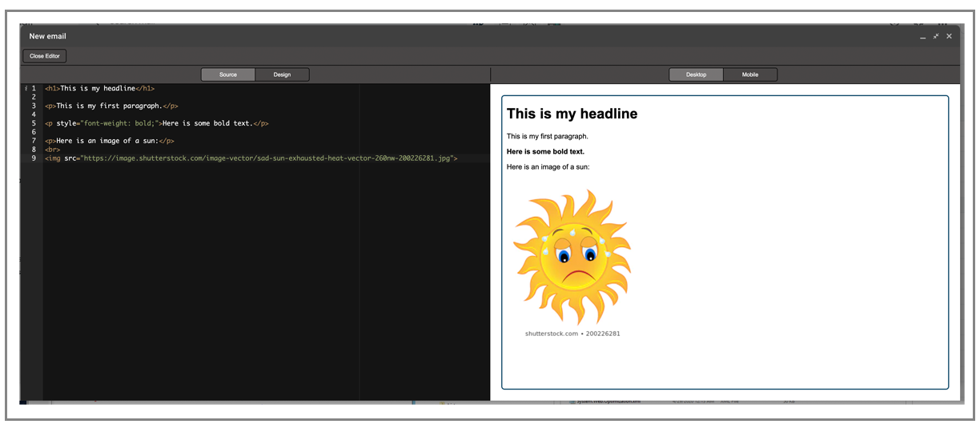Click line number 1 in the gutter
This screenshot has width=980, height=432.
click(34, 89)
